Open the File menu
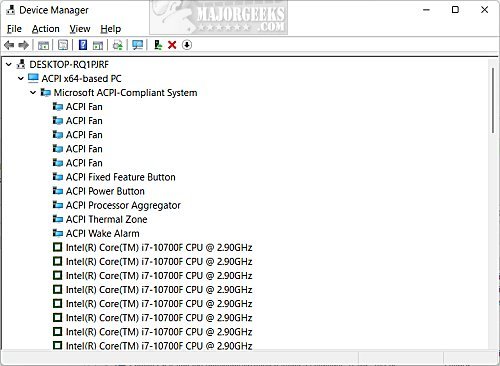500x366 pixels. coord(14,29)
